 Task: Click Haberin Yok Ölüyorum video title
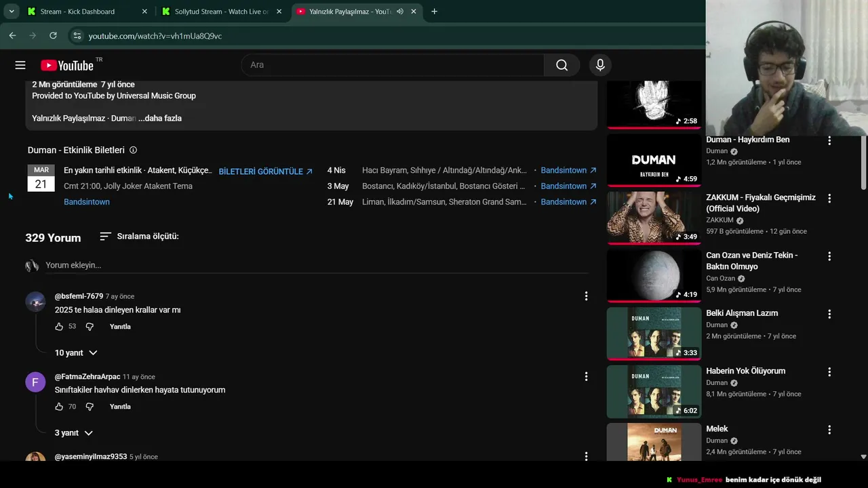[x=745, y=371]
